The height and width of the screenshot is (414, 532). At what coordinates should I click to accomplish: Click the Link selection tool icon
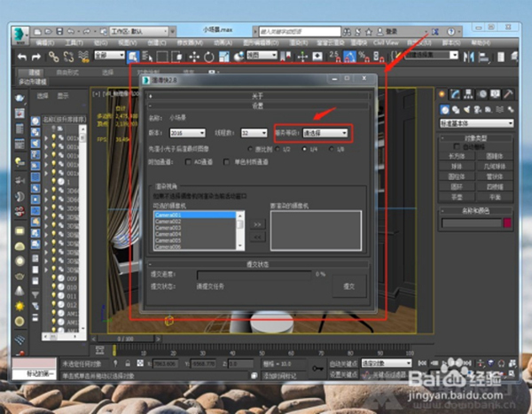click(x=55, y=56)
